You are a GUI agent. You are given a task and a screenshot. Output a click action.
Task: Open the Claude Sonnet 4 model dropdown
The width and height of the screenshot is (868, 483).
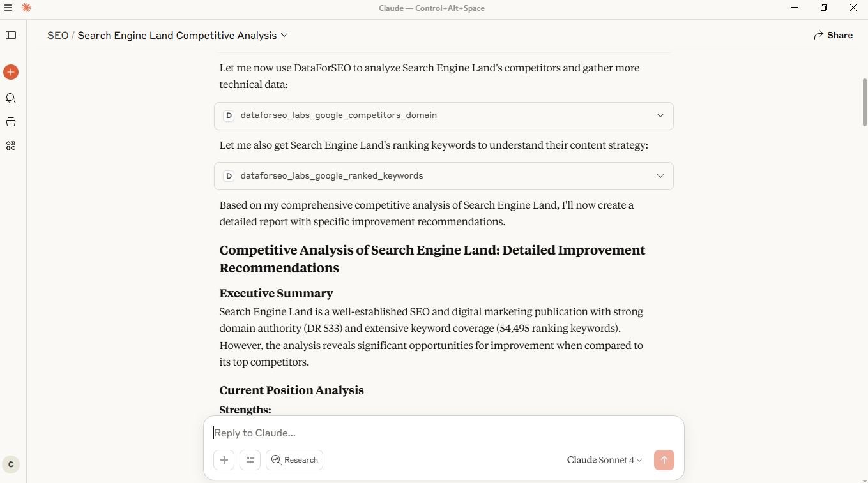pos(603,459)
